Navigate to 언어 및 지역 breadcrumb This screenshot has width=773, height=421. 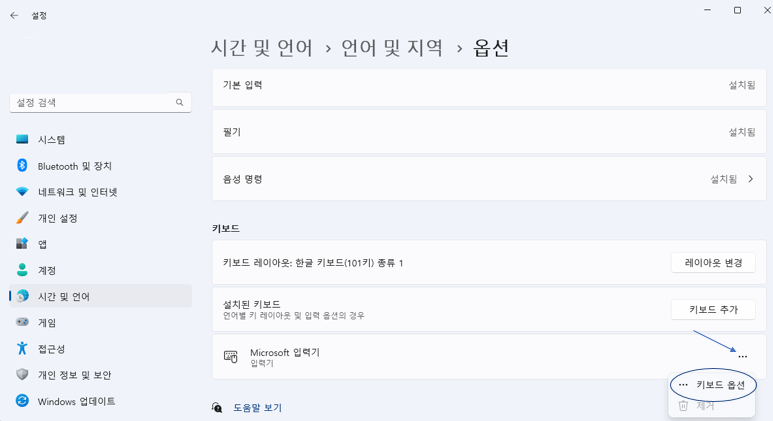(x=392, y=47)
